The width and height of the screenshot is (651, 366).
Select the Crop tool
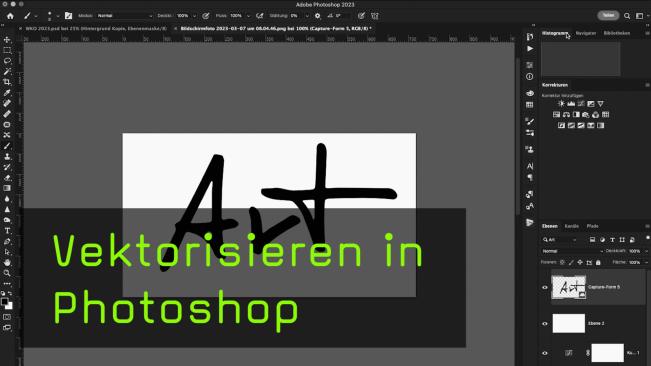click(x=7, y=82)
